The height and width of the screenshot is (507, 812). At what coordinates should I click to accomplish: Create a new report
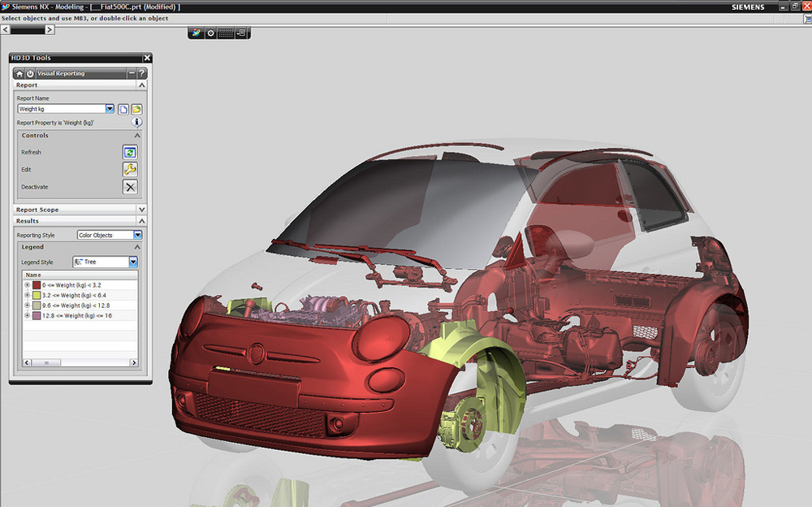pos(123,109)
